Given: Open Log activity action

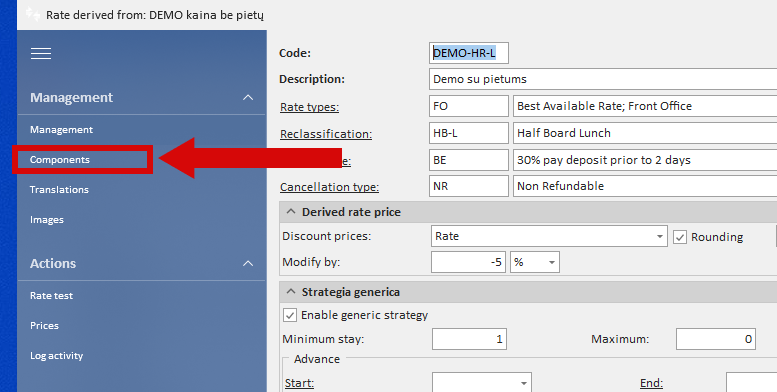Looking at the screenshot, I should [56, 356].
